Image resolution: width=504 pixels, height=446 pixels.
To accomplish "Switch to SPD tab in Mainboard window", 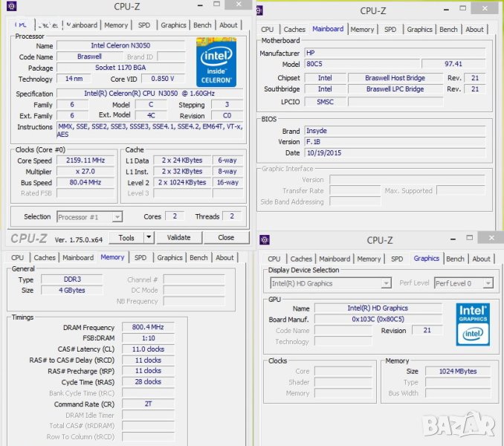I will 390,30.
